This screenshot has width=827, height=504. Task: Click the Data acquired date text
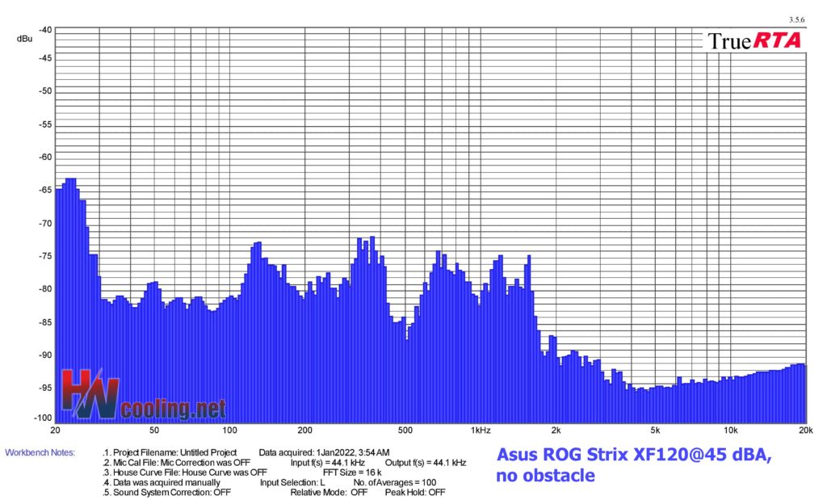click(325, 452)
